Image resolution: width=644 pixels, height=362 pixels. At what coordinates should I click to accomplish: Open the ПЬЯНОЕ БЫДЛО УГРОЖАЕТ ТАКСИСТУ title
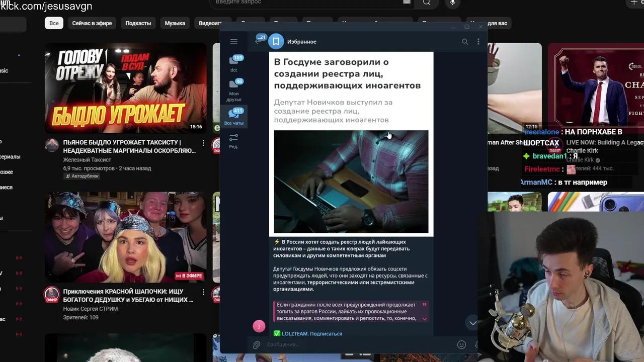tap(129, 146)
